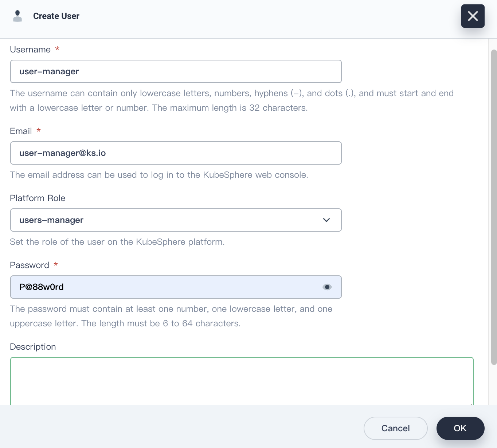Click the Username field label
Viewport: 497px width, 448px height.
(x=30, y=50)
